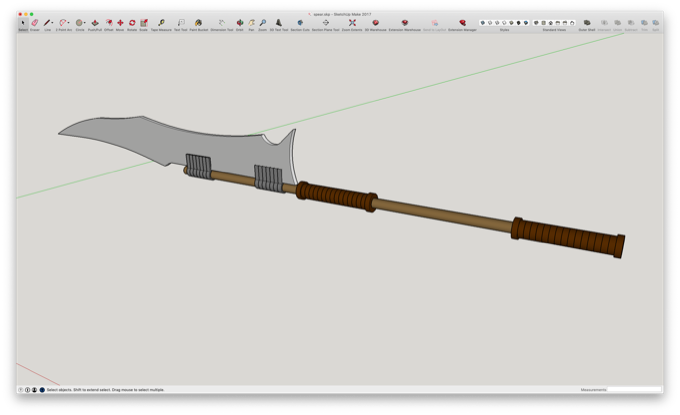Switch to Hidden Line style
680x415 pixels.
point(504,23)
